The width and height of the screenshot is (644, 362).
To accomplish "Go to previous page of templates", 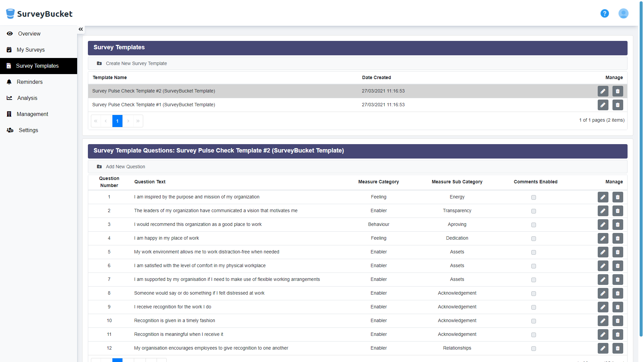I will pyautogui.click(x=106, y=121).
